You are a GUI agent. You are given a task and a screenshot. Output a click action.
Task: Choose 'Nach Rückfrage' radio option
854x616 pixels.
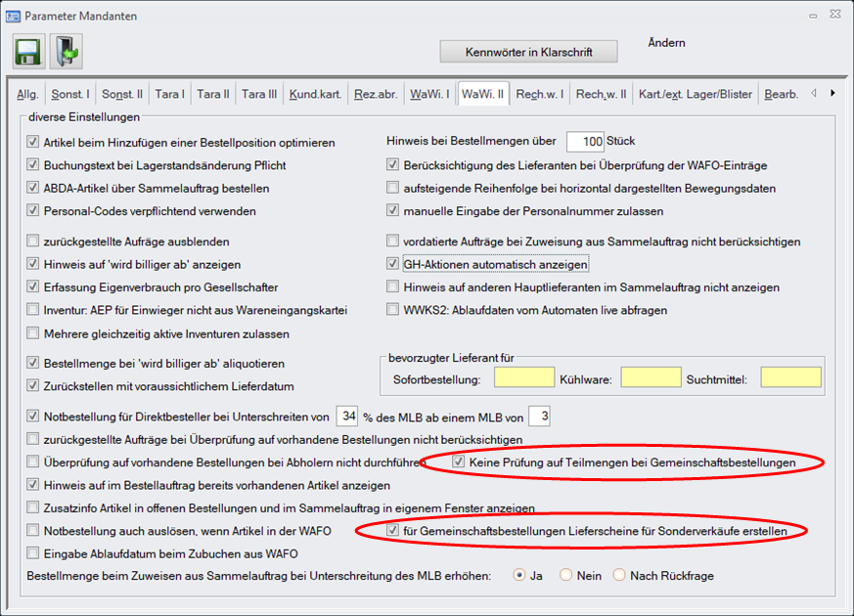[618, 576]
